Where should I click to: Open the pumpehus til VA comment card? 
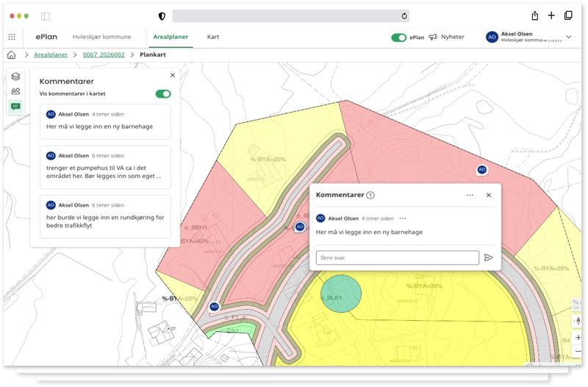point(105,167)
